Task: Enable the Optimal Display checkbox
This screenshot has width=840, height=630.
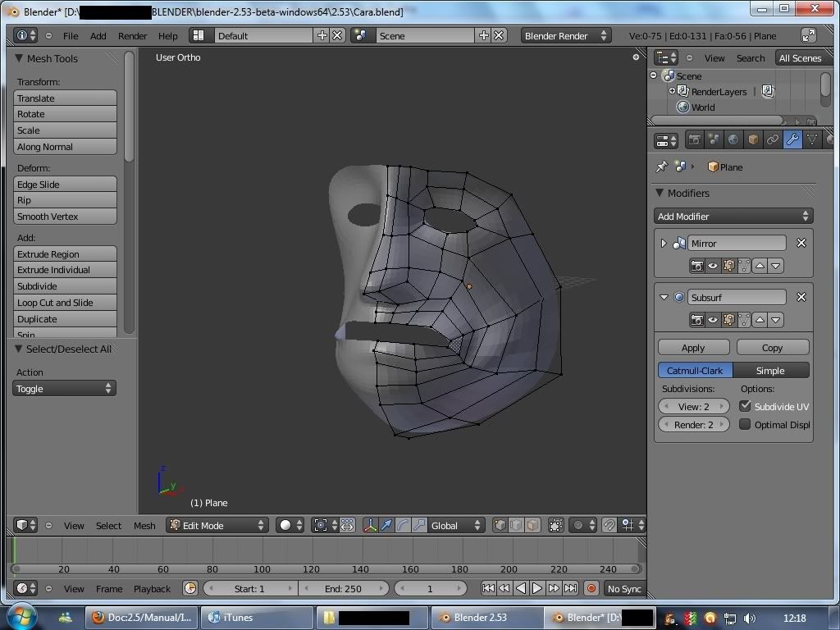Action: (745, 424)
